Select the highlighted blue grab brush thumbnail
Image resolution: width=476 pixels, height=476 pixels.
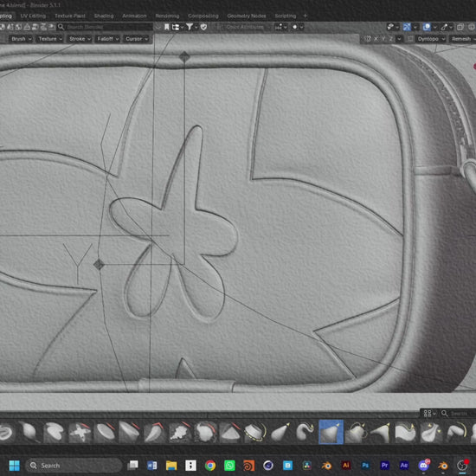(x=331, y=432)
